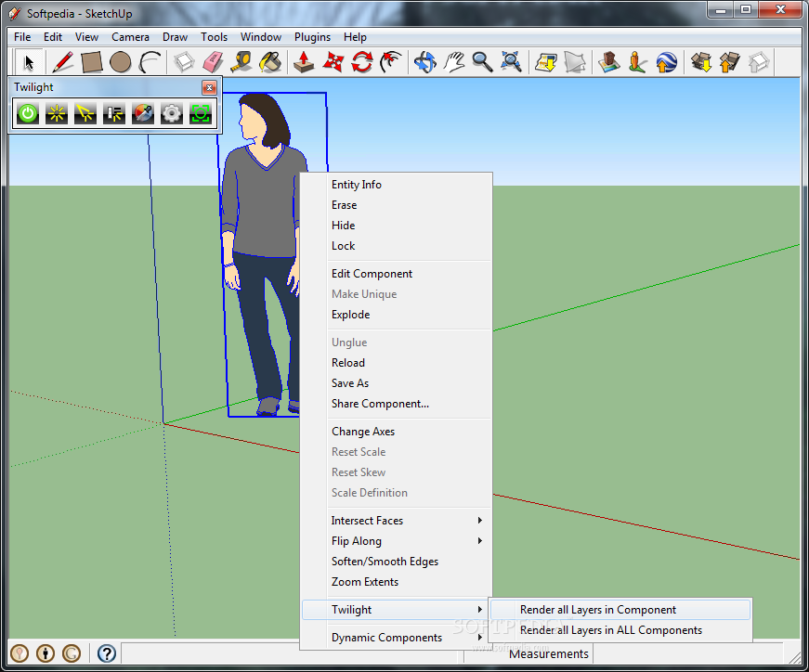This screenshot has height=672, width=809.
Task: Open the View menu
Action: (86, 37)
